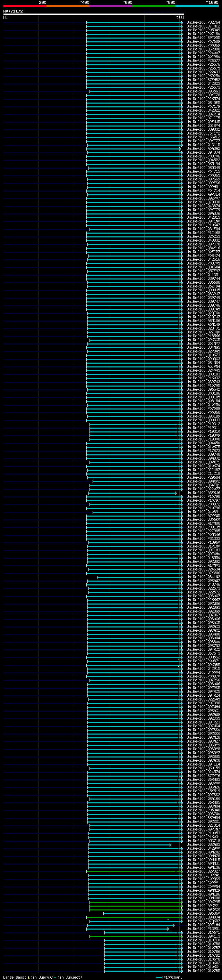Viewport: 222px width, 980px height.
Task: Select hit UniRef100_Q6RWD8
Action: [x=203, y=49]
